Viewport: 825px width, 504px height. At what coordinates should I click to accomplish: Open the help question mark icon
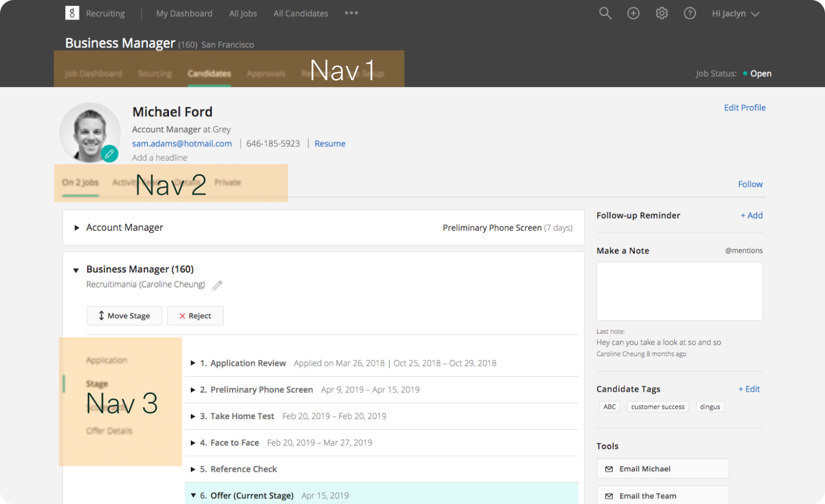(690, 13)
